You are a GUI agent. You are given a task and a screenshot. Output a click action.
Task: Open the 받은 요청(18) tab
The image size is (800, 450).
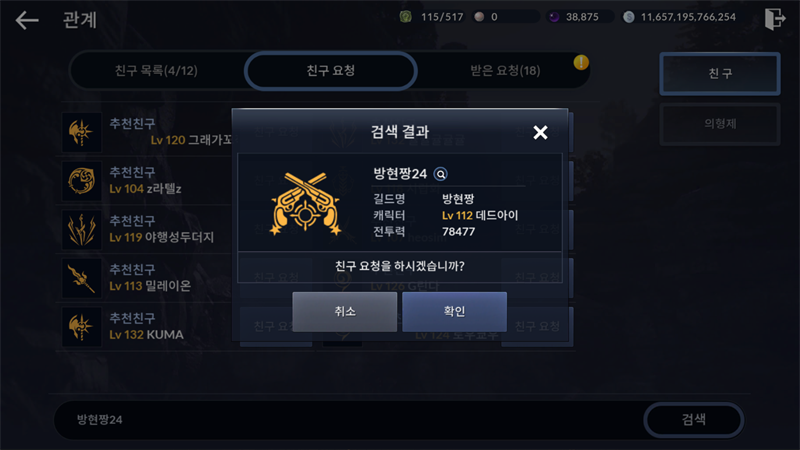coord(505,70)
